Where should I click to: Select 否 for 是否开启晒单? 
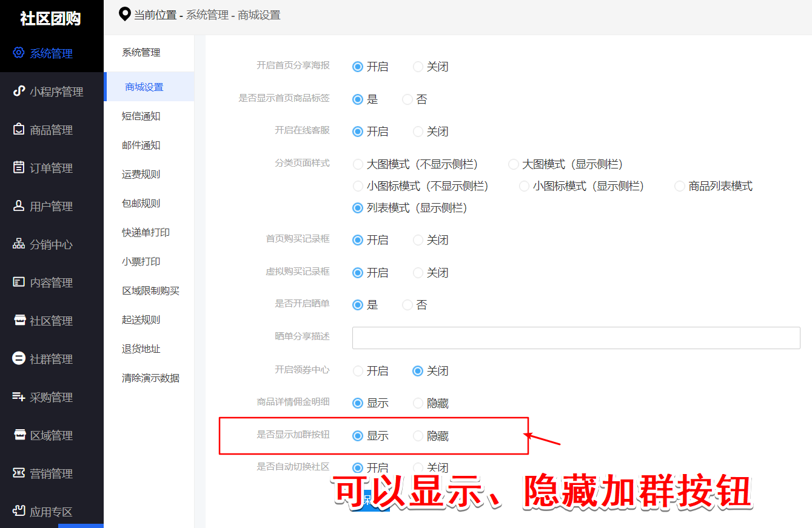(x=408, y=305)
